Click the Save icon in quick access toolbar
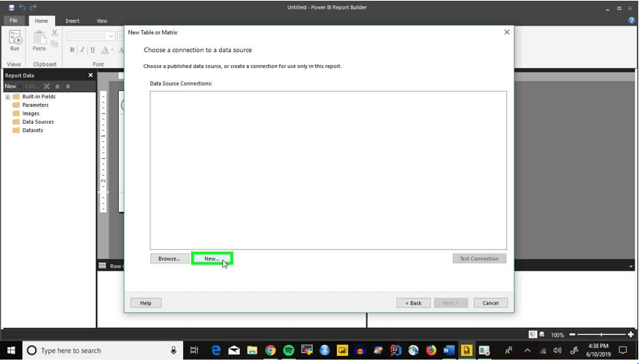639x364 pixels. coord(12,7)
